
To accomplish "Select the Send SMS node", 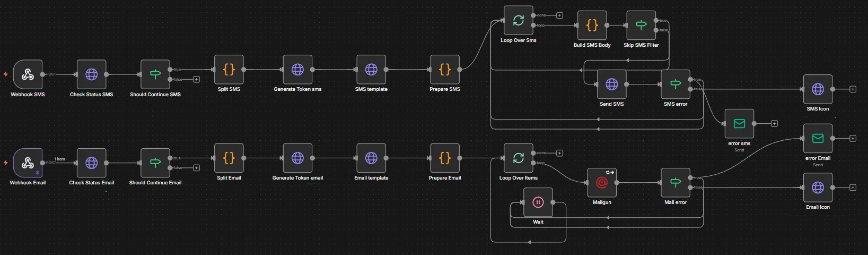I will click(x=612, y=84).
